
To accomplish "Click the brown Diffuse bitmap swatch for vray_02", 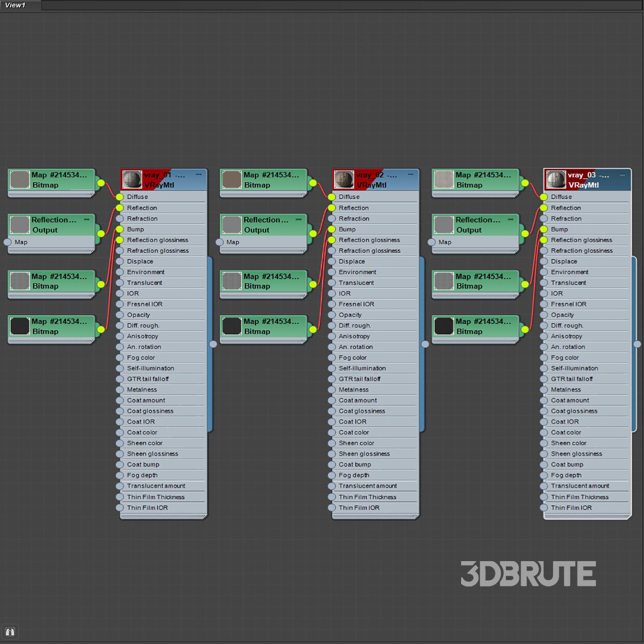I will click(232, 179).
